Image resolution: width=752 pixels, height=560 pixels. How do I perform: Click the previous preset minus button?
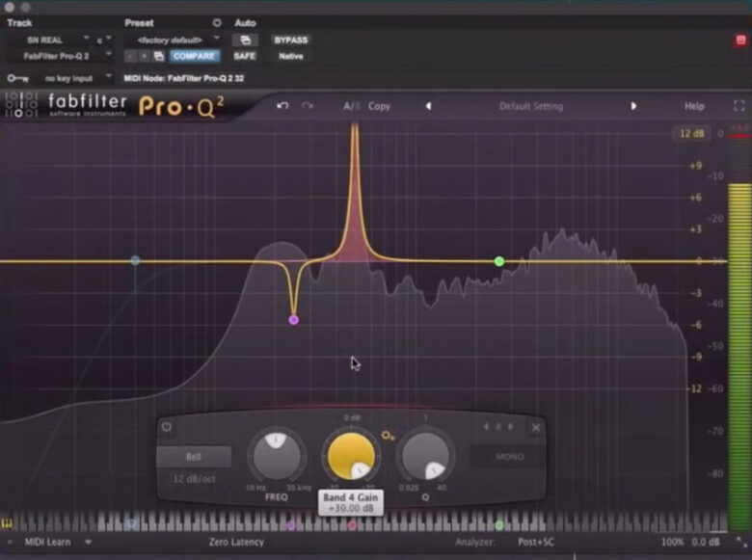click(130, 56)
